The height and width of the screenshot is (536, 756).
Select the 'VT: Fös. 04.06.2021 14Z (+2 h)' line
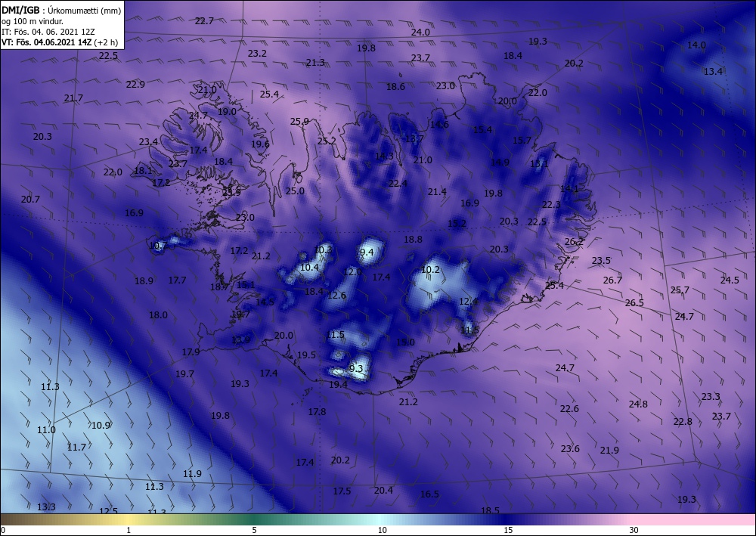pos(60,42)
